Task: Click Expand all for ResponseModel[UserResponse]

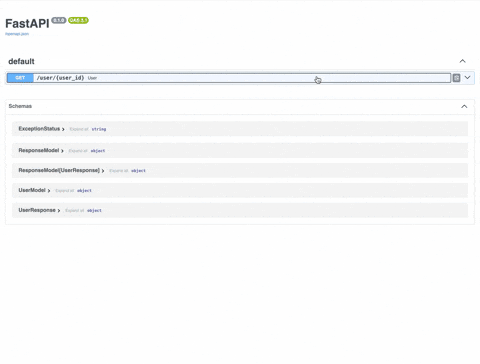Action: pos(119,171)
